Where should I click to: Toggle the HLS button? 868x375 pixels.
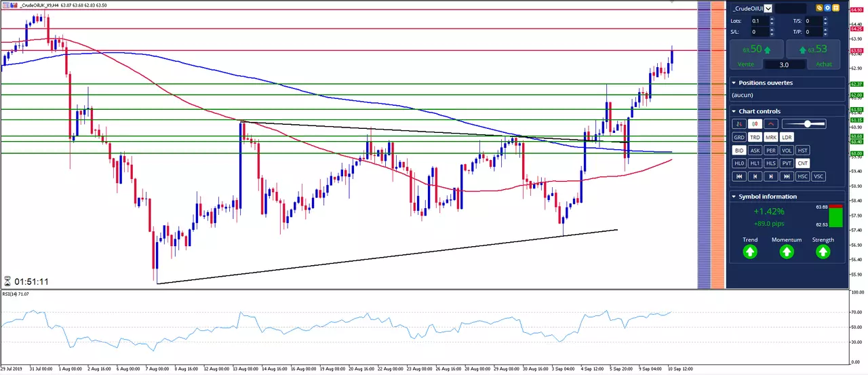771,163
